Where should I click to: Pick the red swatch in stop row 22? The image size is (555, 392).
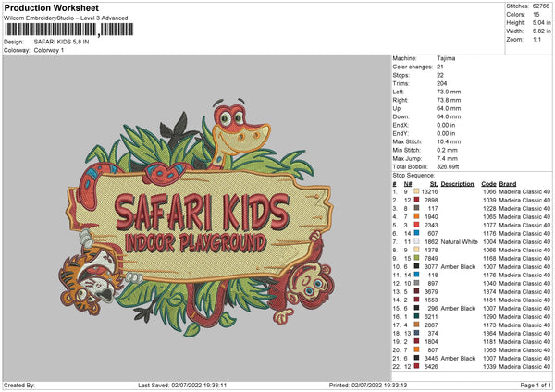coord(416,366)
